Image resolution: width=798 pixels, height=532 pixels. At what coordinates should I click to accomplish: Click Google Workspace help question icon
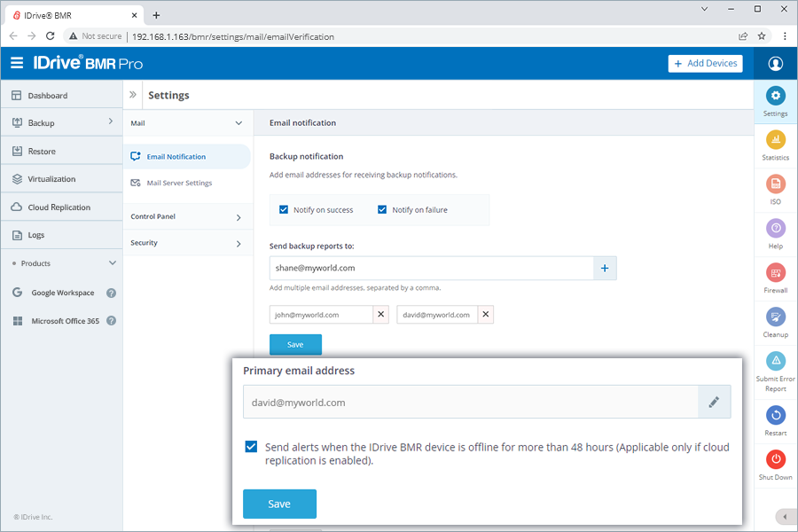coord(111,293)
